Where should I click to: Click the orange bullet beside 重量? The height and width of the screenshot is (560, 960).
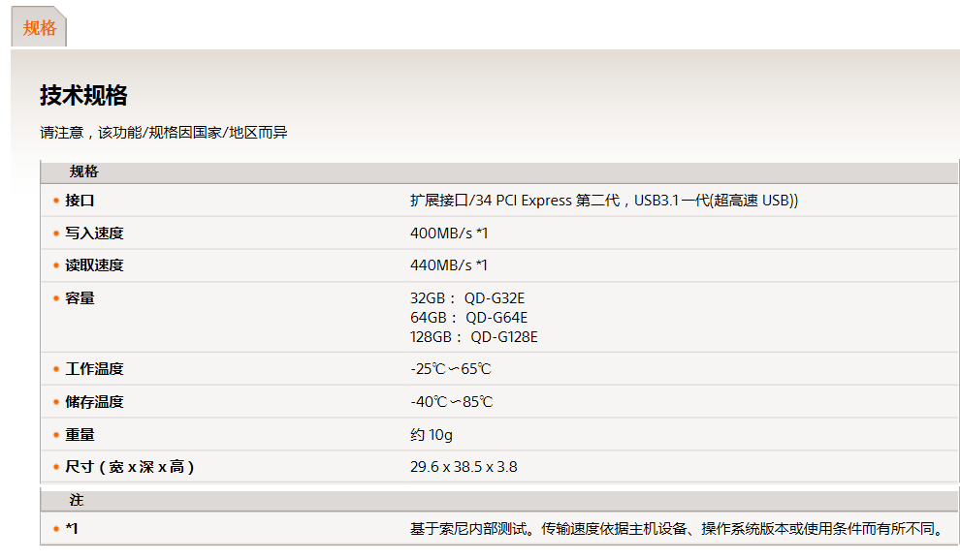click(56, 435)
